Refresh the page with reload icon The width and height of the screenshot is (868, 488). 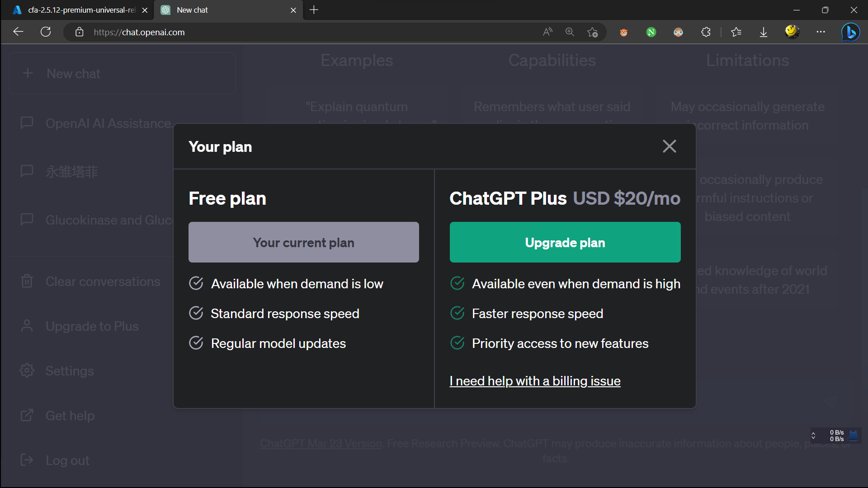[x=46, y=32]
